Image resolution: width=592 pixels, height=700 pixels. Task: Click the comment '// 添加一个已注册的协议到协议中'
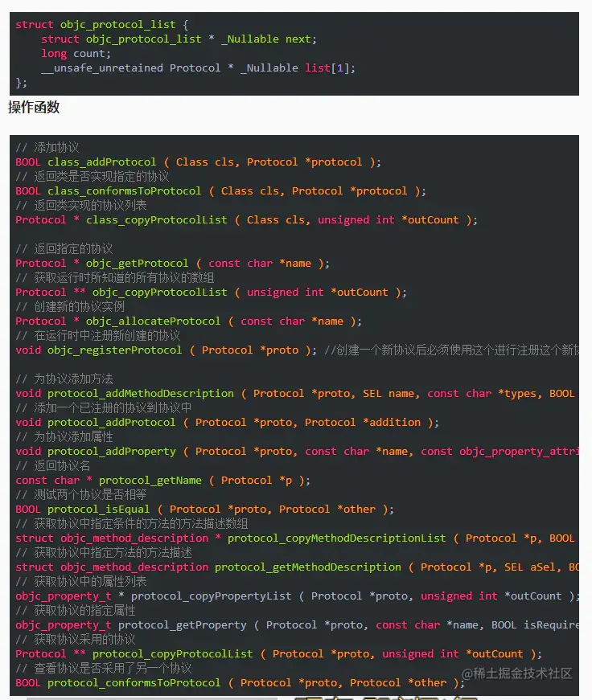(x=104, y=408)
